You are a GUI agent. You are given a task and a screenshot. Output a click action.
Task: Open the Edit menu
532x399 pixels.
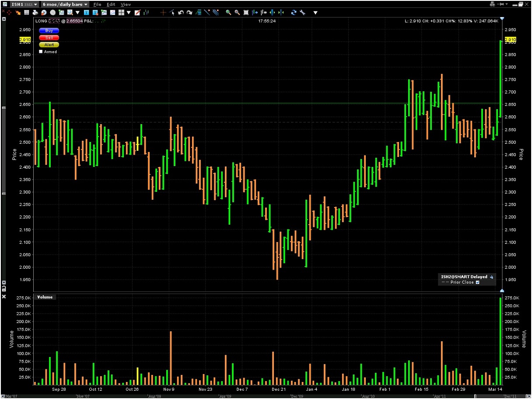[x=111, y=4]
